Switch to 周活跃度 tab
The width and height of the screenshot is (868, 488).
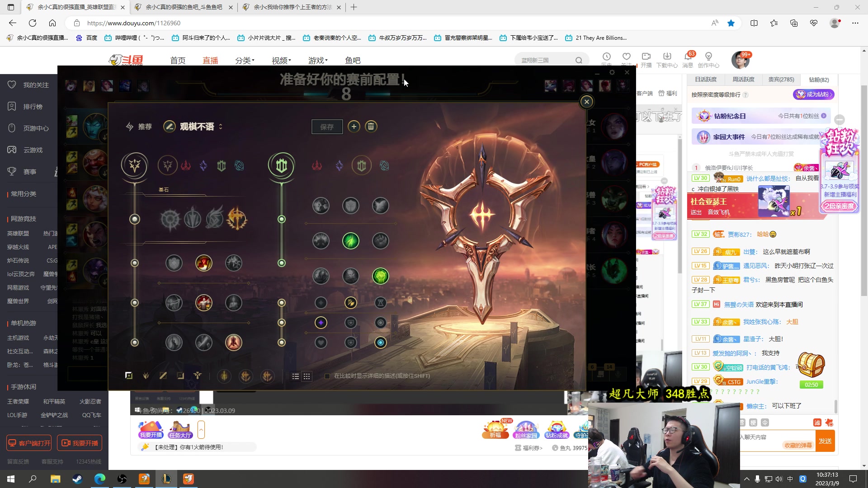pyautogui.click(x=743, y=80)
